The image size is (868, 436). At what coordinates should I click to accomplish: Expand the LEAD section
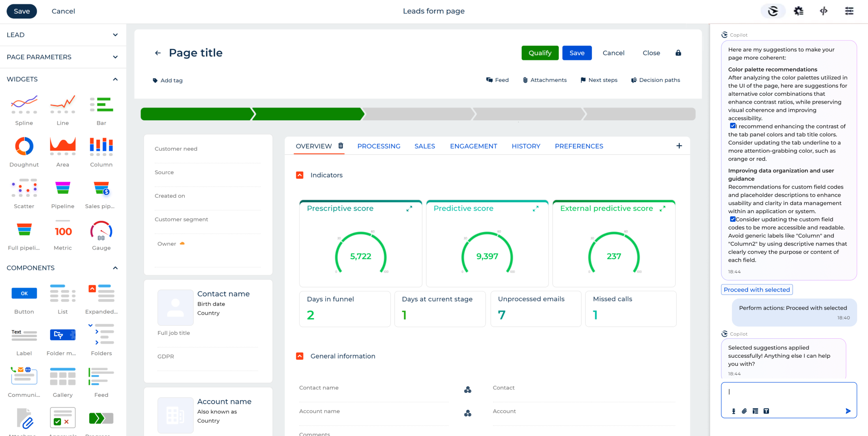[x=115, y=35]
